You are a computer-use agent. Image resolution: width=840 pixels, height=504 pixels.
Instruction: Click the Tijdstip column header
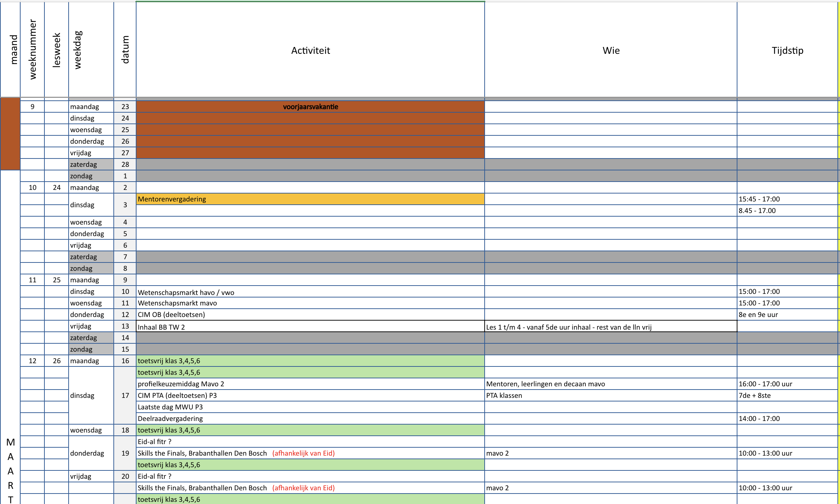click(x=787, y=50)
